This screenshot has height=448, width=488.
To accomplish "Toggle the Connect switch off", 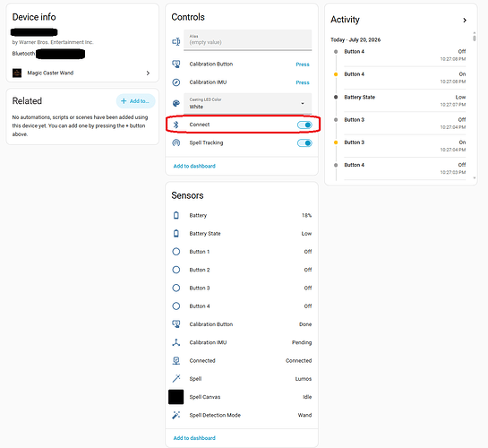I will 304,125.
